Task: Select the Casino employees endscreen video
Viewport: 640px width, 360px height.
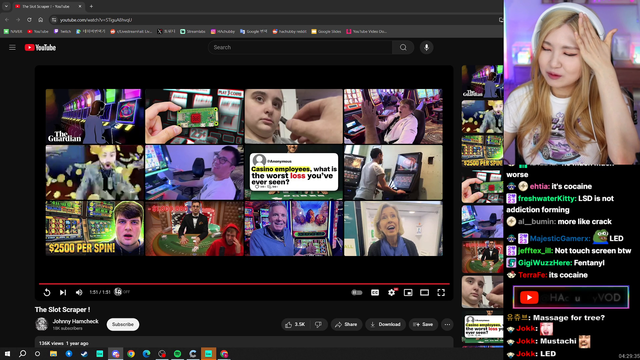Action: click(293, 172)
